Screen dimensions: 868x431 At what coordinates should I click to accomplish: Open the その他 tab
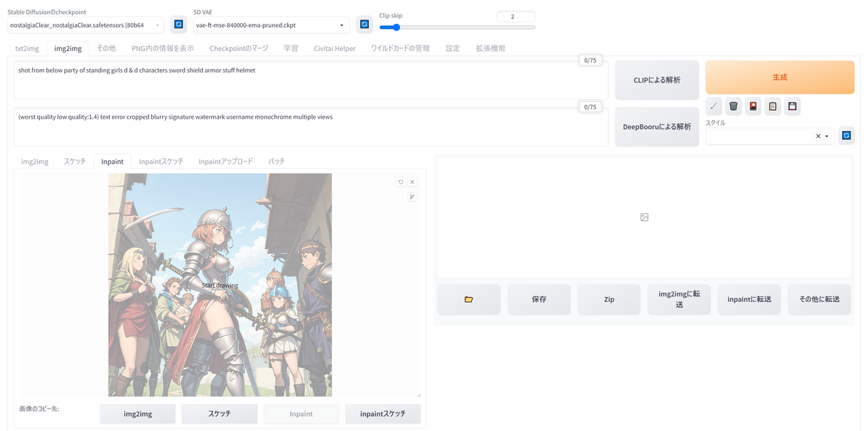[x=106, y=48]
